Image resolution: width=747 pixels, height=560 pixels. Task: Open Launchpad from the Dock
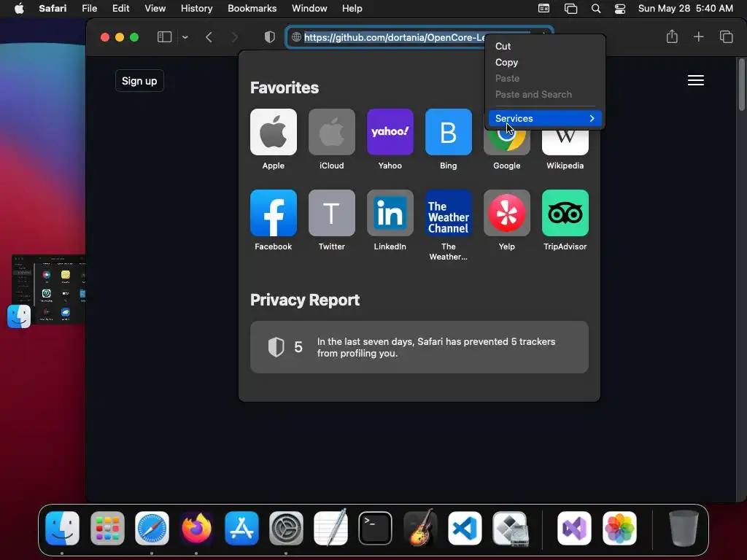pos(107,528)
